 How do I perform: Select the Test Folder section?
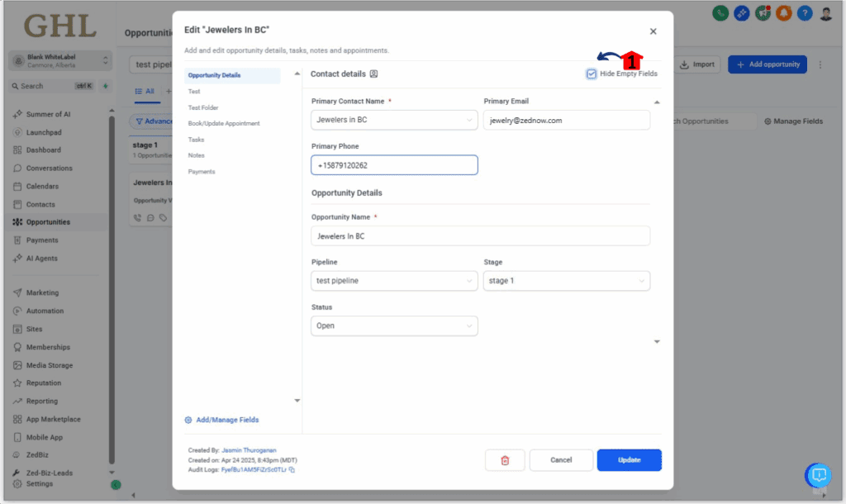[x=203, y=108]
